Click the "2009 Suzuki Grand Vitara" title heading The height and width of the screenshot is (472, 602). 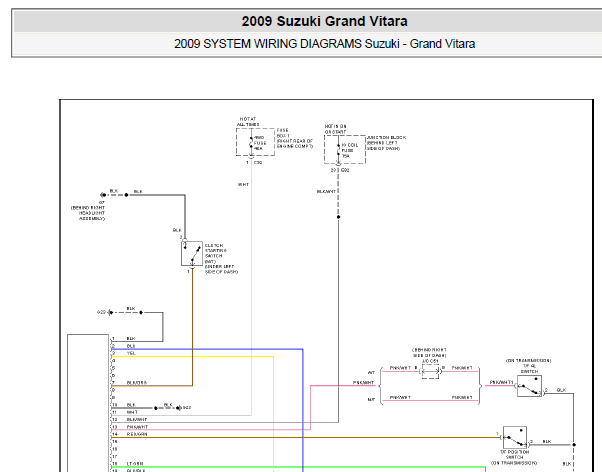[324, 21]
